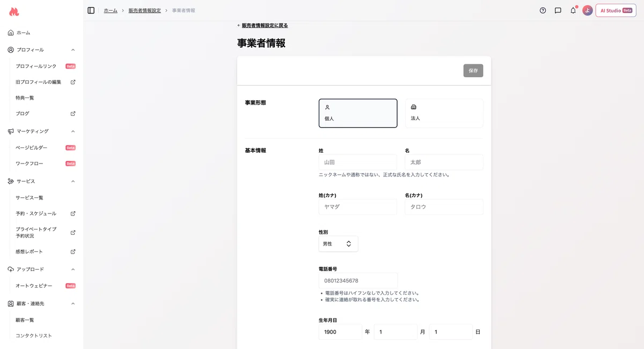Open the notifications bell icon
The width and height of the screenshot is (644, 349).
(573, 10)
